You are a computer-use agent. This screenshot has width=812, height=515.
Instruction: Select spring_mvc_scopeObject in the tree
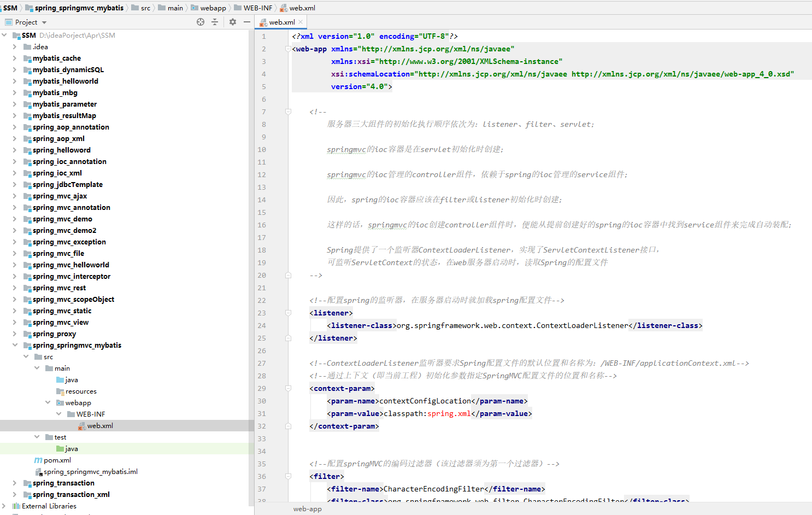click(x=73, y=299)
